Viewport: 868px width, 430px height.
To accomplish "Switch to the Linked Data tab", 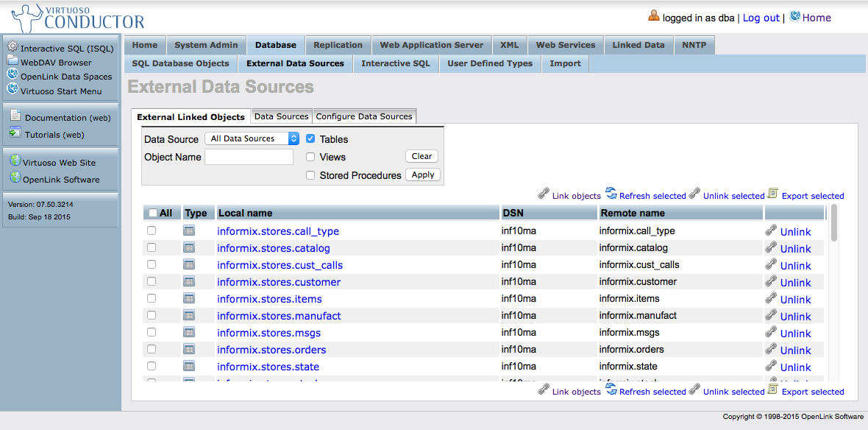I will point(638,45).
